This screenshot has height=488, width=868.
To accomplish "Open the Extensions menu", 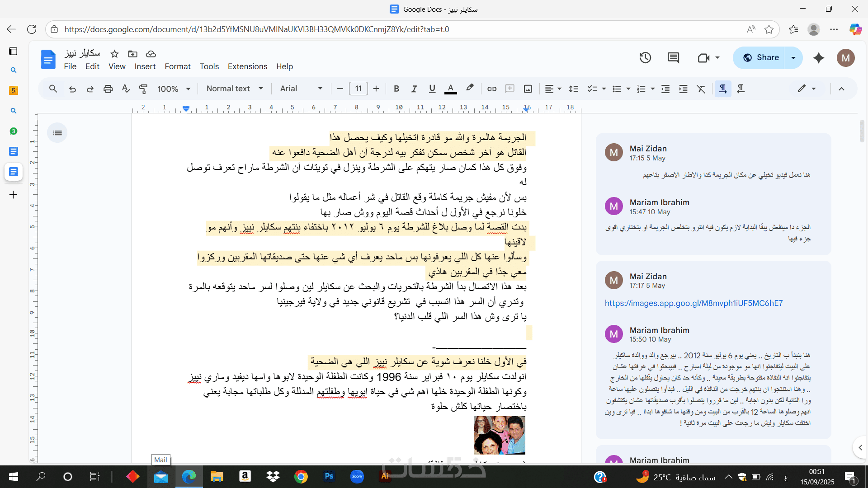I will (247, 66).
